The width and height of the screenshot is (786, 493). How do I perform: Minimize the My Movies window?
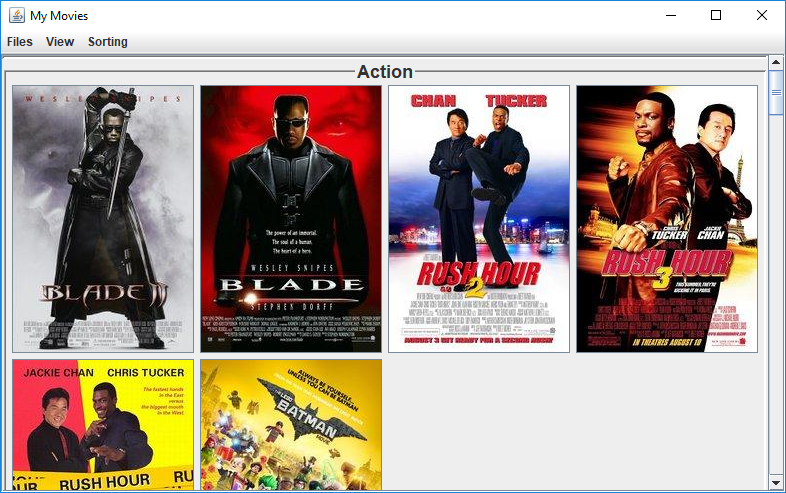tap(671, 15)
